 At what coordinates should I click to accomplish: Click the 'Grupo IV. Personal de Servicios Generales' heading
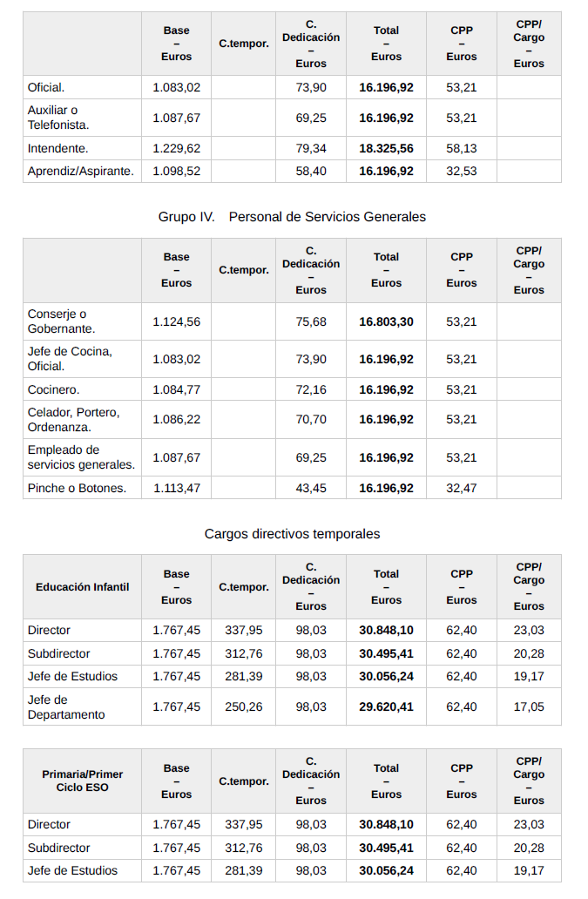tap(292, 216)
